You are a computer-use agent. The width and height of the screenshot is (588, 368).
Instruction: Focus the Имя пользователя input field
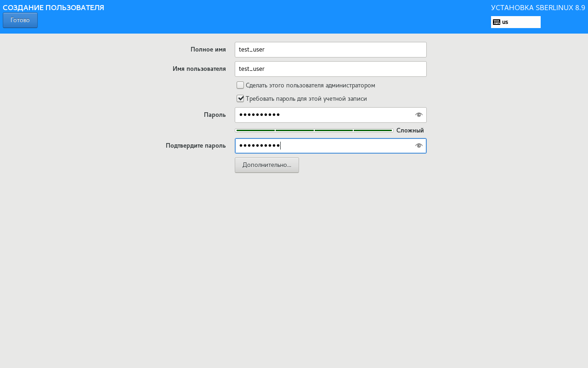[330, 69]
